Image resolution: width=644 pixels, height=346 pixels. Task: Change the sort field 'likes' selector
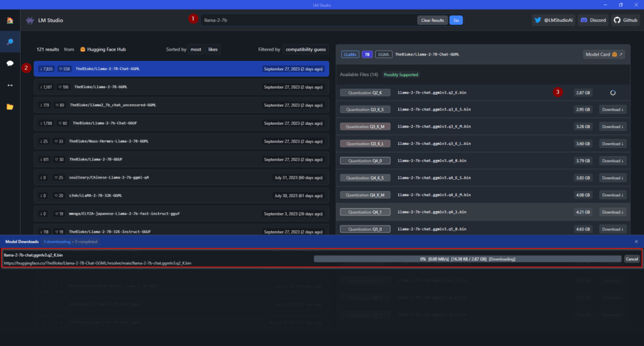click(213, 49)
